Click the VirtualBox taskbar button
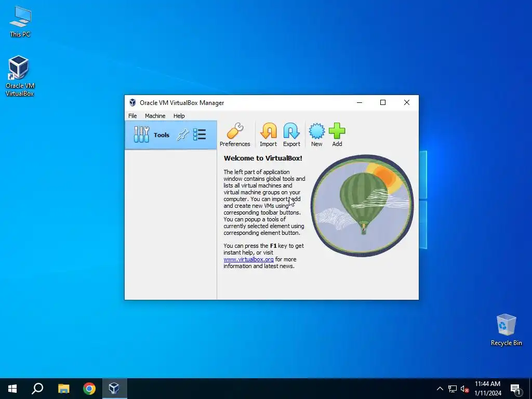Image resolution: width=532 pixels, height=399 pixels. [114, 389]
